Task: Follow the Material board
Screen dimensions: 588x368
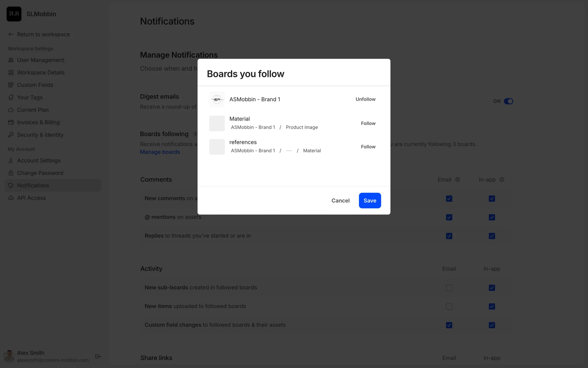Action: [x=368, y=123]
